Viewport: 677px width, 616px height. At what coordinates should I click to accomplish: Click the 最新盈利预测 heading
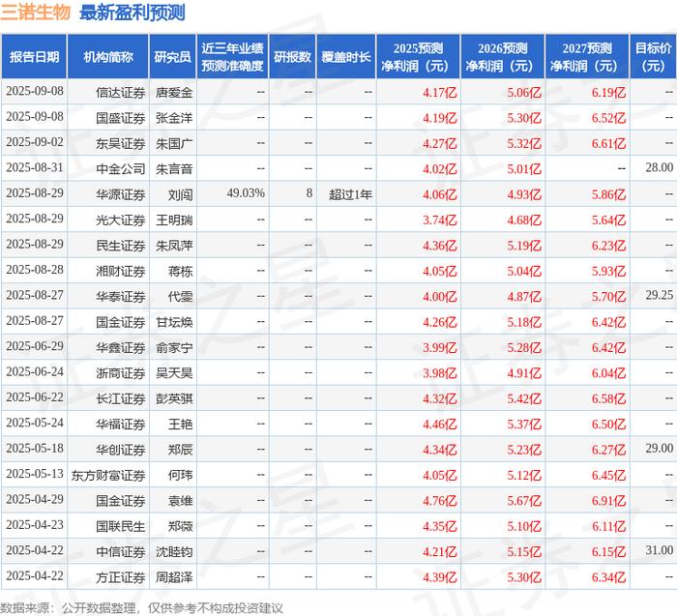(132, 12)
